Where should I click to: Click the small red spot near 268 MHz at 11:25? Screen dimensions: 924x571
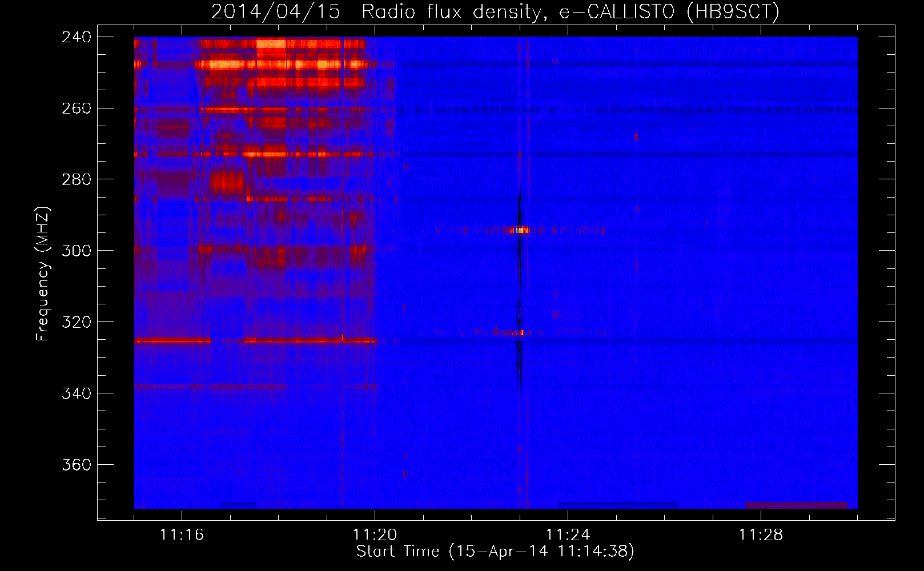[636, 136]
